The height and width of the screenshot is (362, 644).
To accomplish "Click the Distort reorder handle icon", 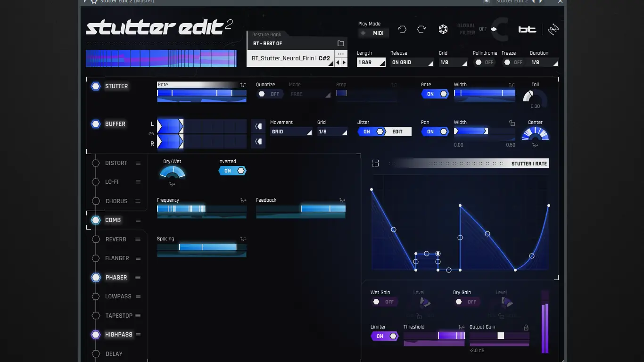I will point(138,163).
